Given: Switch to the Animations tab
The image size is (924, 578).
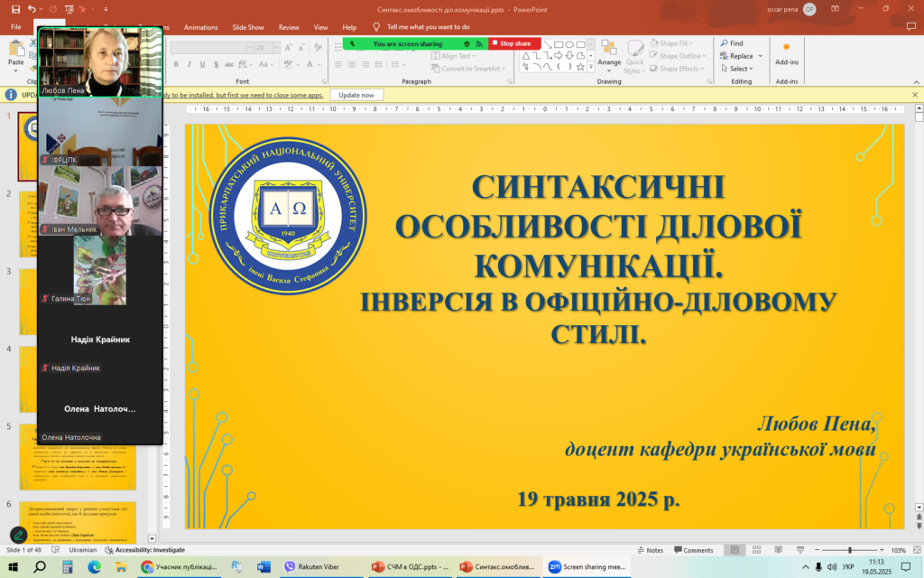Looking at the screenshot, I should 200,27.
